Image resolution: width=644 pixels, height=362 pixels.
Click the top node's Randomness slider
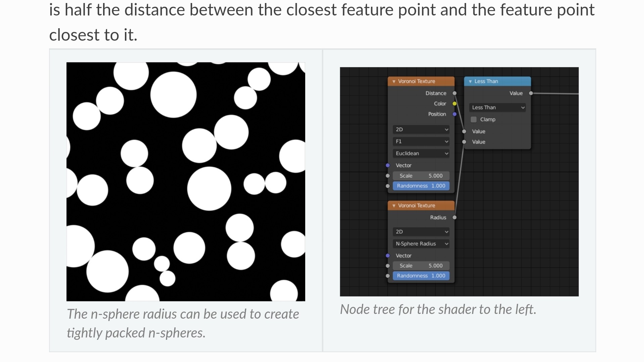(x=421, y=186)
